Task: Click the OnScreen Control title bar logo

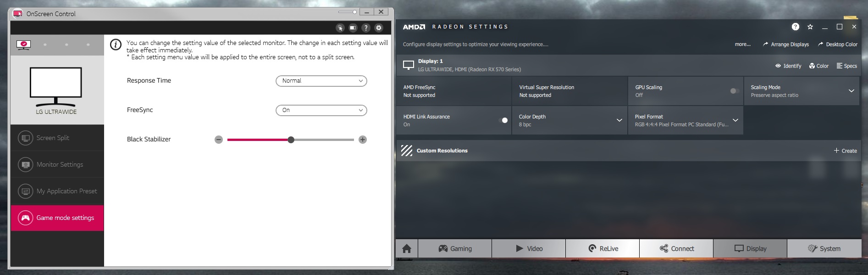Action: pos(17,14)
